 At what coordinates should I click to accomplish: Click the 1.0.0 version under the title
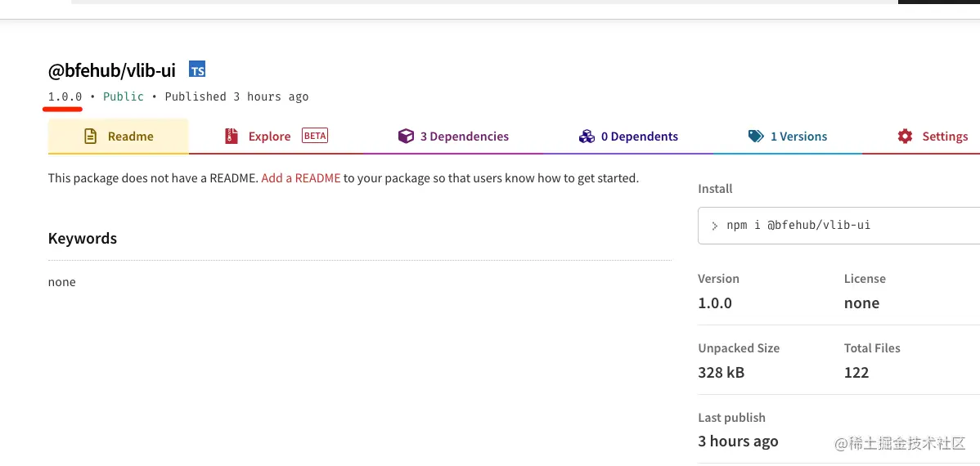[65, 96]
